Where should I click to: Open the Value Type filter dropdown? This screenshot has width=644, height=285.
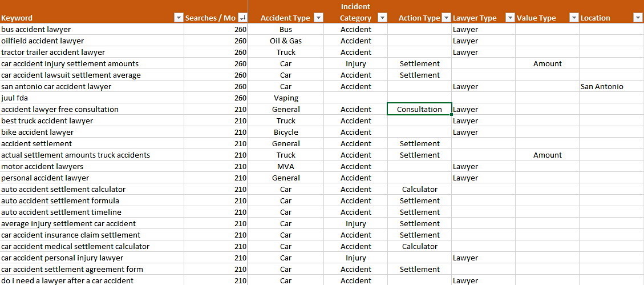[574, 18]
